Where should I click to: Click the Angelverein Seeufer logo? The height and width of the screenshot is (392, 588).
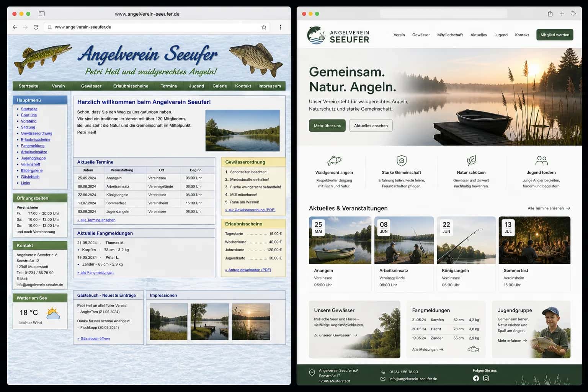click(x=338, y=35)
